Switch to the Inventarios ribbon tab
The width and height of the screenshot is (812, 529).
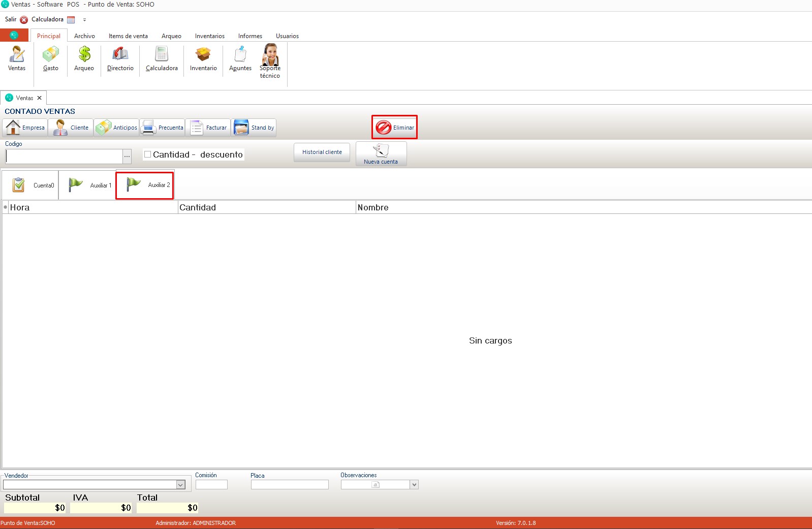(209, 36)
